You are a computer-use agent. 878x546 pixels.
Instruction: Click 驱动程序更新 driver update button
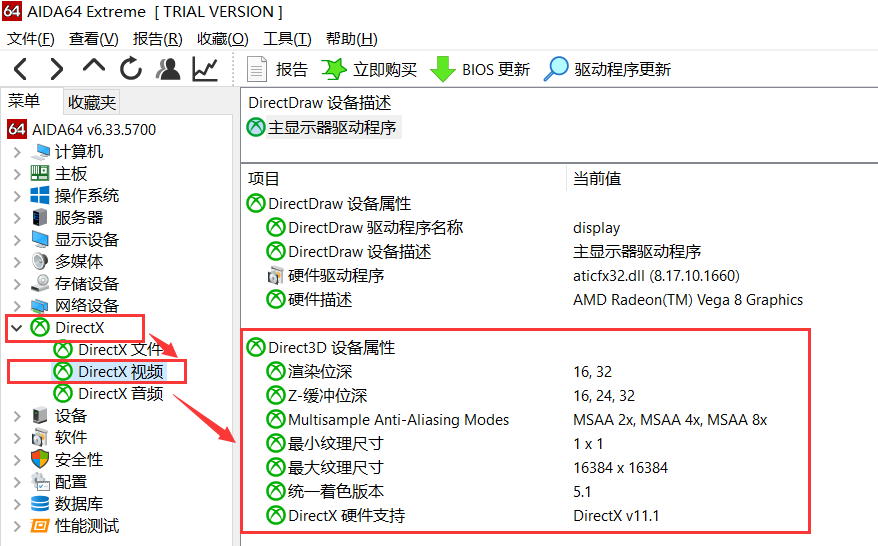click(608, 69)
